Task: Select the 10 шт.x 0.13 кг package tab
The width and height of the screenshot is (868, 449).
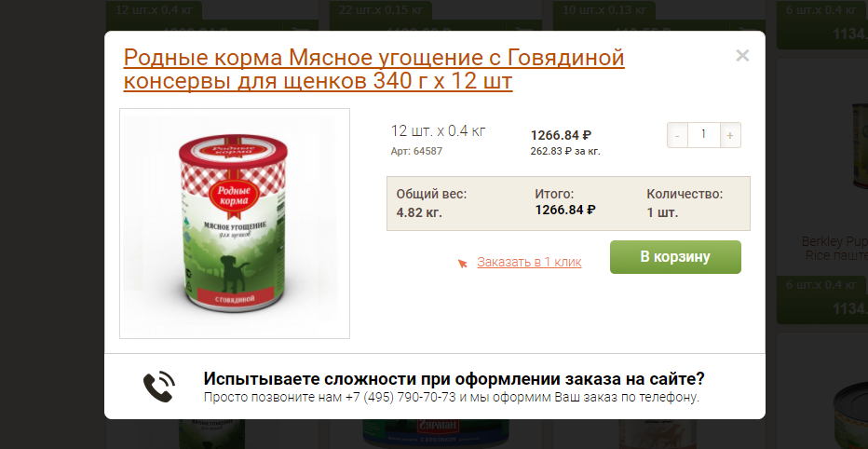Action: click(604, 10)
